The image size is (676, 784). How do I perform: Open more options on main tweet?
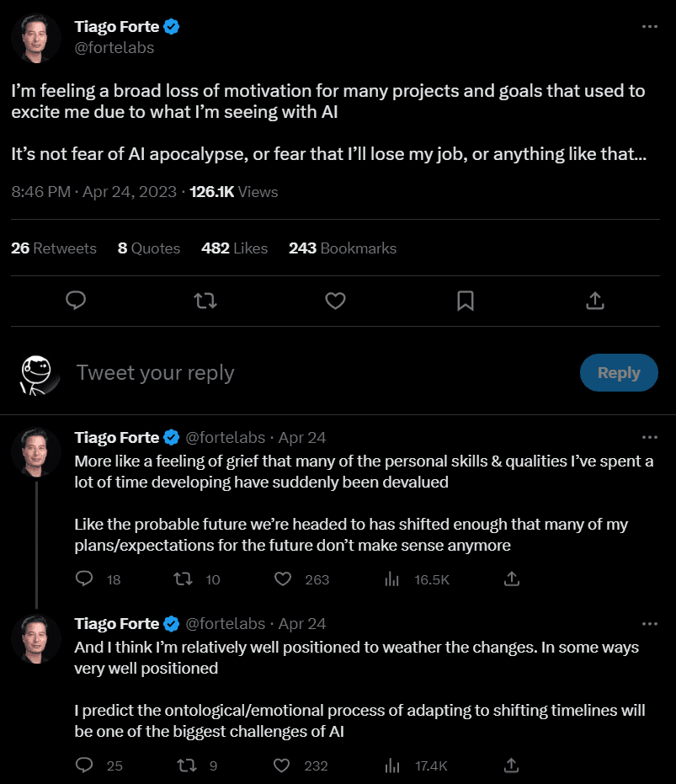(x=650, y=26)
